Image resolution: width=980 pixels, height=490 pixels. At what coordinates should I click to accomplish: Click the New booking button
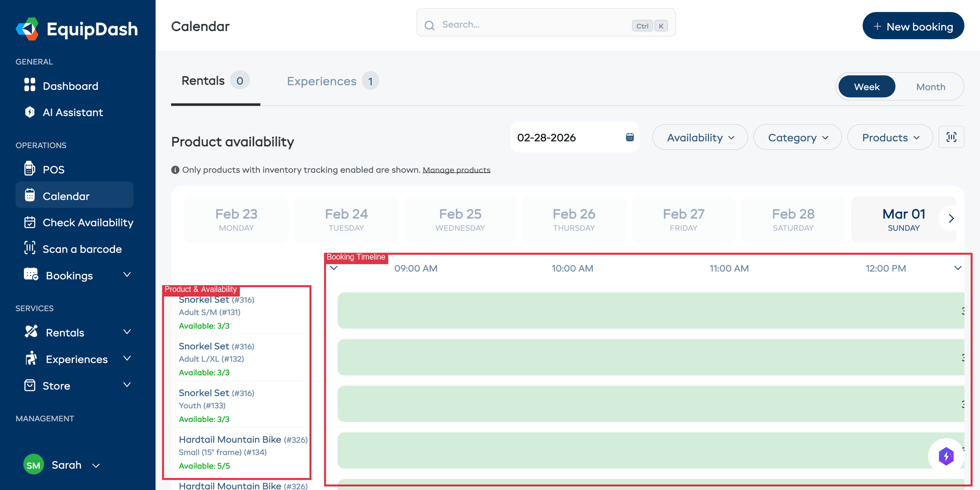point(913,26)
